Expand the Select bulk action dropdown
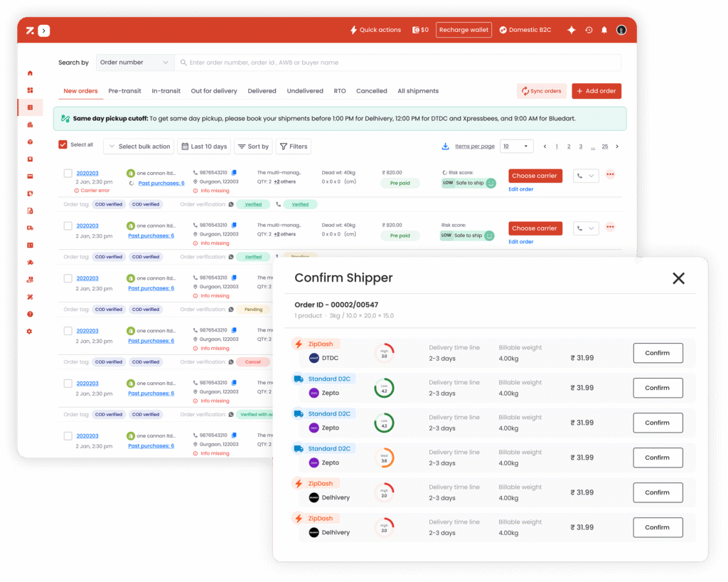The height and width of the screenshot is (582, 728). coord(139,147)
